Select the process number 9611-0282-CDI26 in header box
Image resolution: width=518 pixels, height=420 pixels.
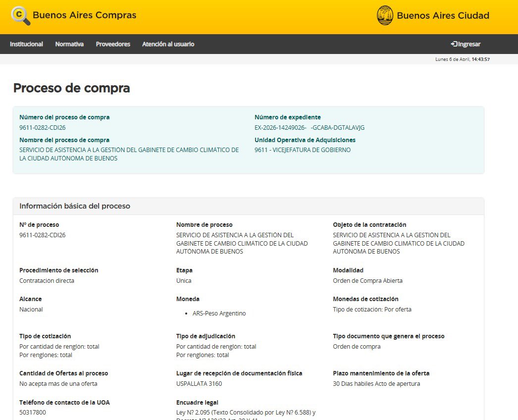coord(42,128)
